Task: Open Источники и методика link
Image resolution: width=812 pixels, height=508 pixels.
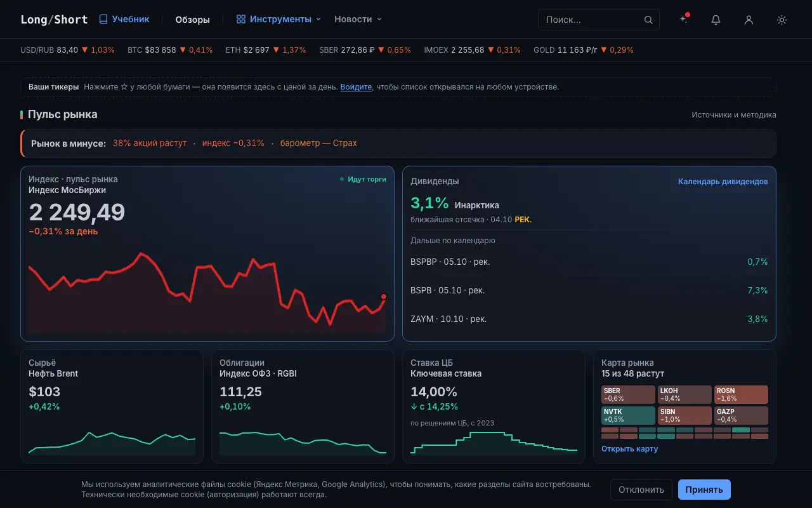Action: click(x=734, y=115)
